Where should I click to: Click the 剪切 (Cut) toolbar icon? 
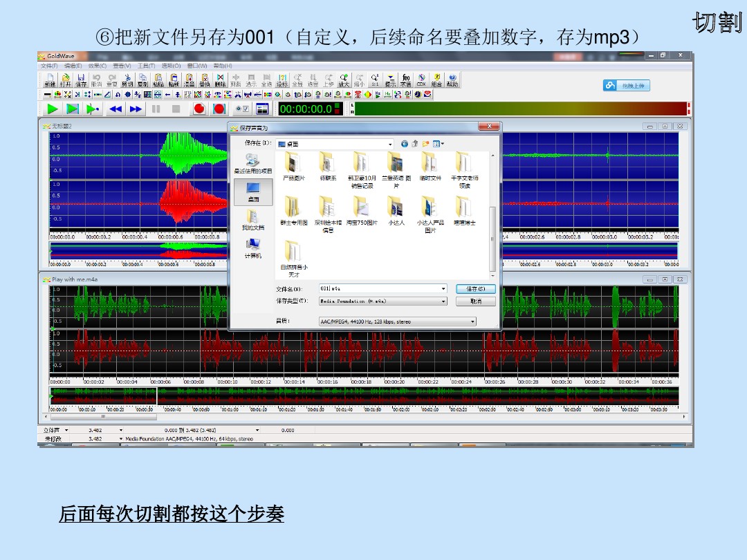pos(127,80)
